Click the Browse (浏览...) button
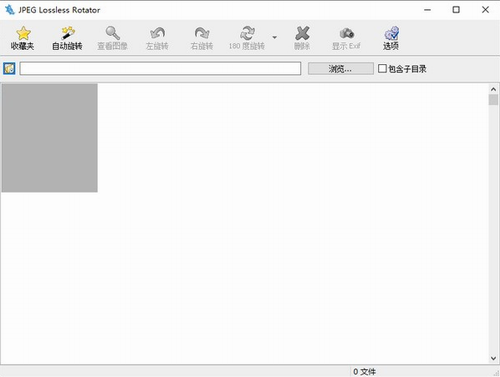The width and height of the screenshot is (500, 377). coord(340,69)
